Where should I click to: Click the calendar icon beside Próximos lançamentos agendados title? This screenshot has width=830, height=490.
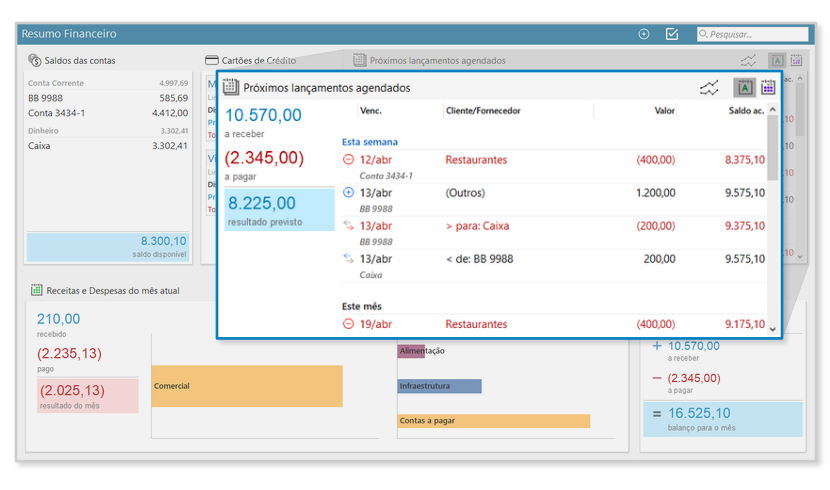(x=231, y=88)
